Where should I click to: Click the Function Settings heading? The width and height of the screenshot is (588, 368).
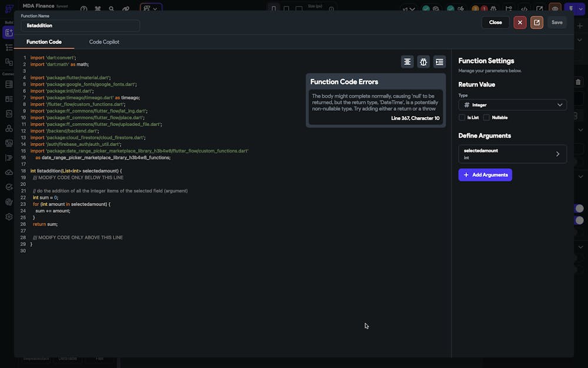486,61
